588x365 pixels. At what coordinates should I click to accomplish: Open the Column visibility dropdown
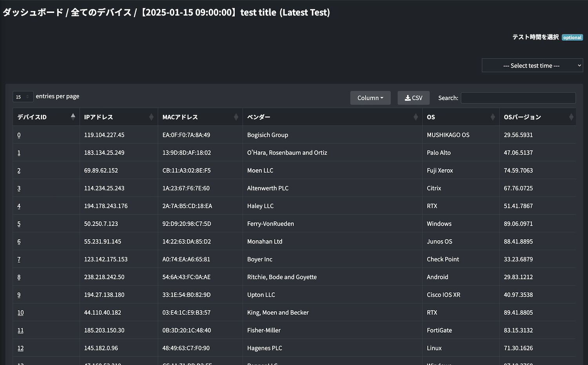370,98
